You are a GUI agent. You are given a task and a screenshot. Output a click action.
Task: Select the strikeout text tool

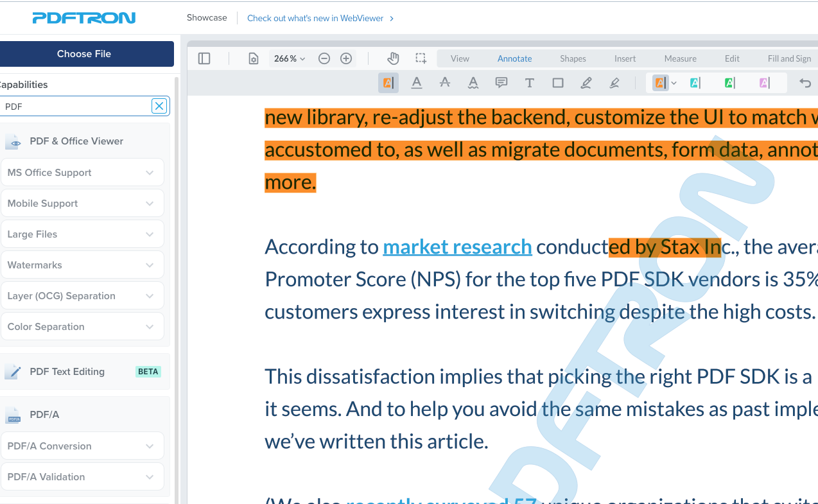click(x=444, y=83)
